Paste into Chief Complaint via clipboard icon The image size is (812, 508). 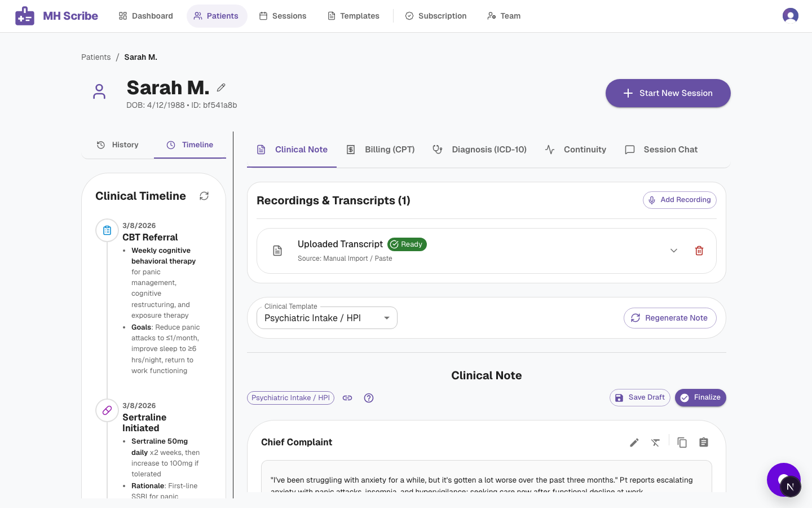tap(704, 443)
